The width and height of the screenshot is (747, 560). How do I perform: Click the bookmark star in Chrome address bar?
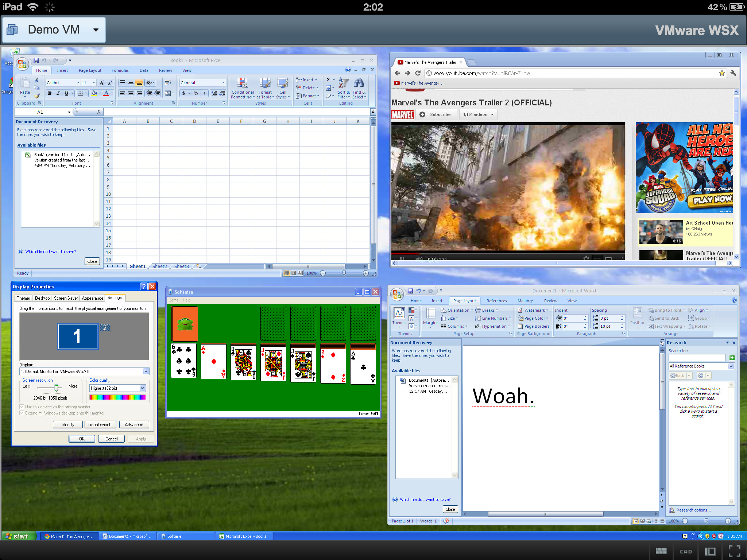tap(722, 73)
